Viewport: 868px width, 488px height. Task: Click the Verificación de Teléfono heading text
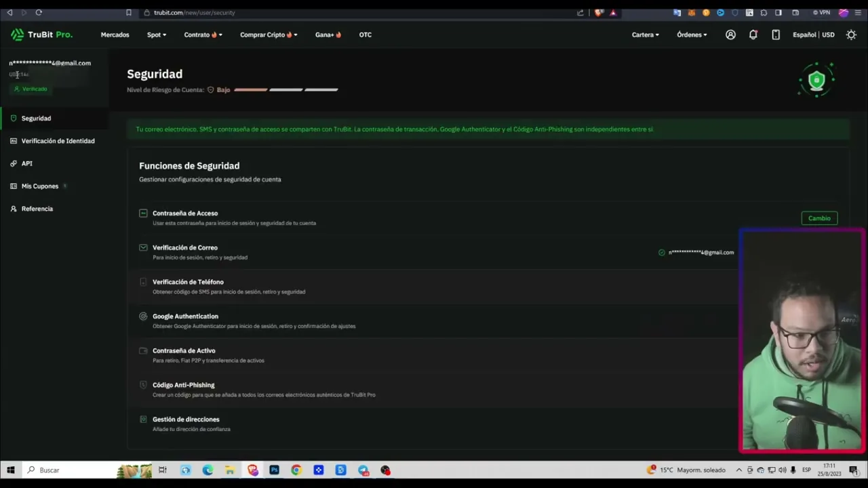(x=188, y=282)
